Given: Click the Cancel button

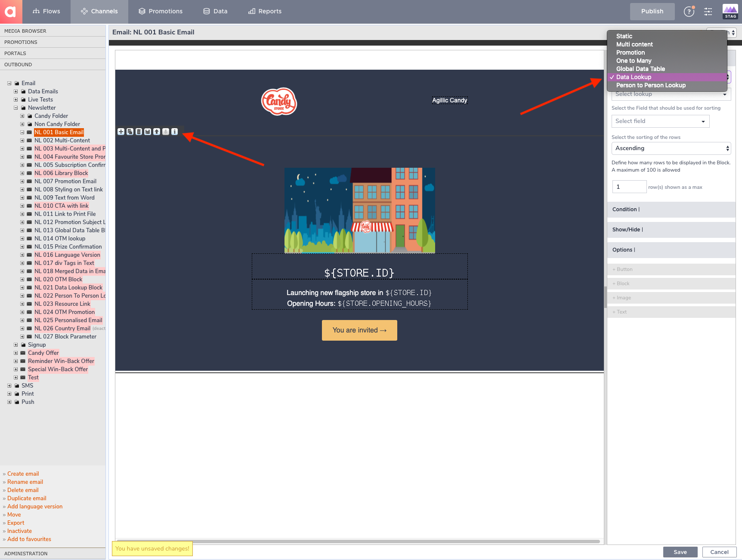Looking at the screenshot, I should pos(719,552).
